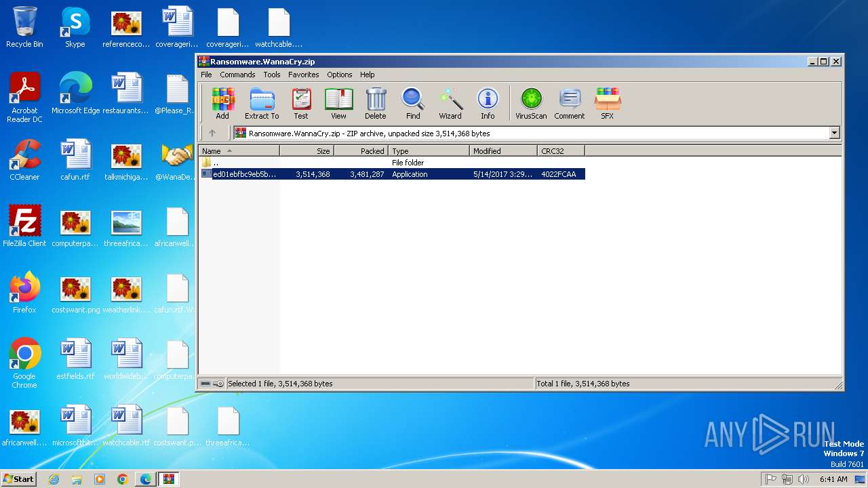Open Acrobat Reader DC shortcut
868x488 pixels.
point(24,98)
